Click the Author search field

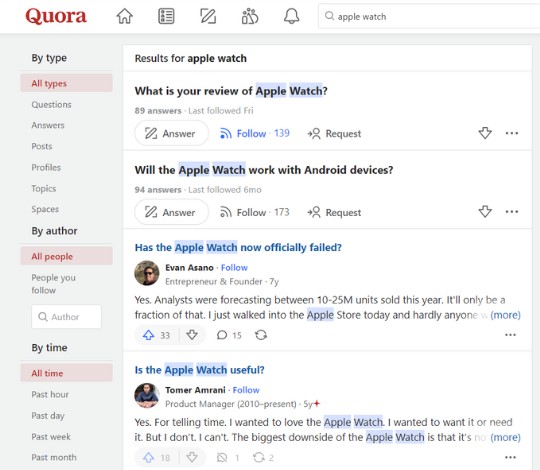tap(66, 316)
